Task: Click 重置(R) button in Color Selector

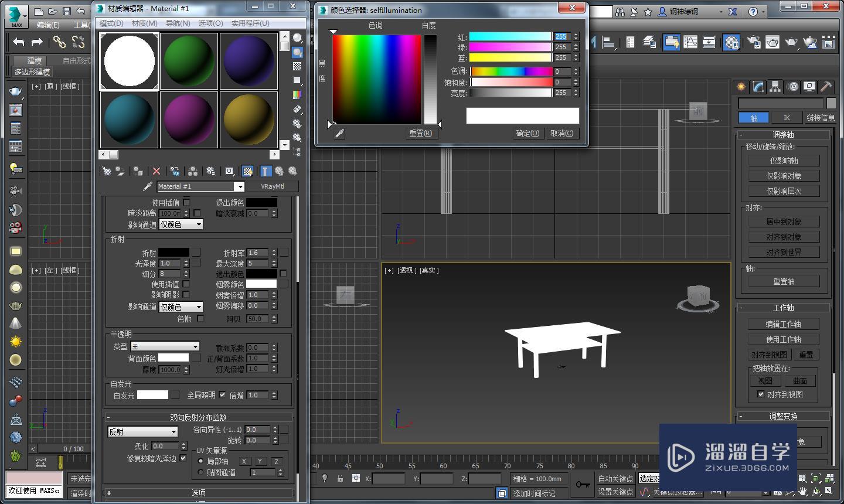Action: [x=420, y=133]
